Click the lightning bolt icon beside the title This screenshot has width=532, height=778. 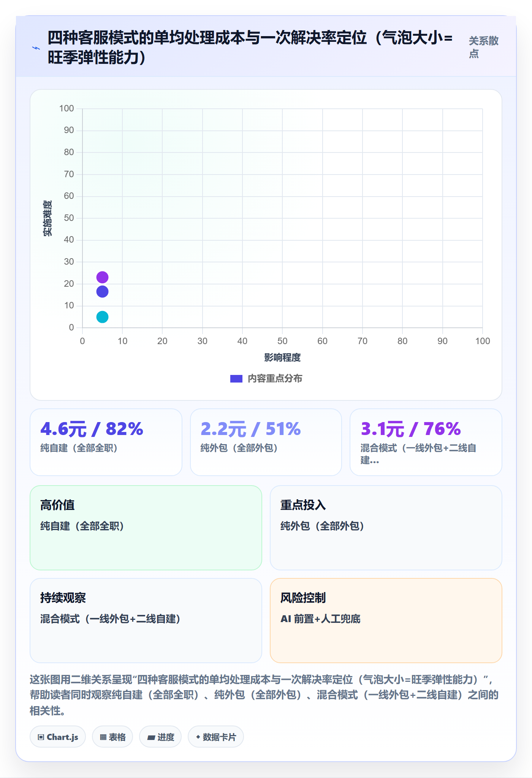[36, 48]
